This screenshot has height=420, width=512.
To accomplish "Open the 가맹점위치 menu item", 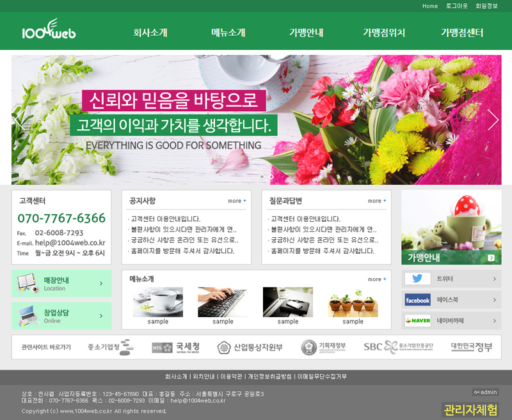I will [x=384, y=33].
